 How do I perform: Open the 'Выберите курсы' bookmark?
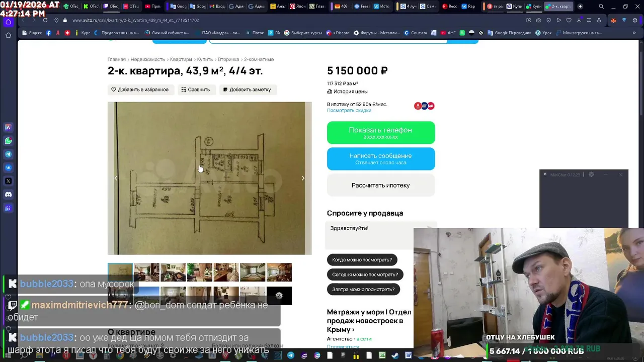tap(303, 33)
